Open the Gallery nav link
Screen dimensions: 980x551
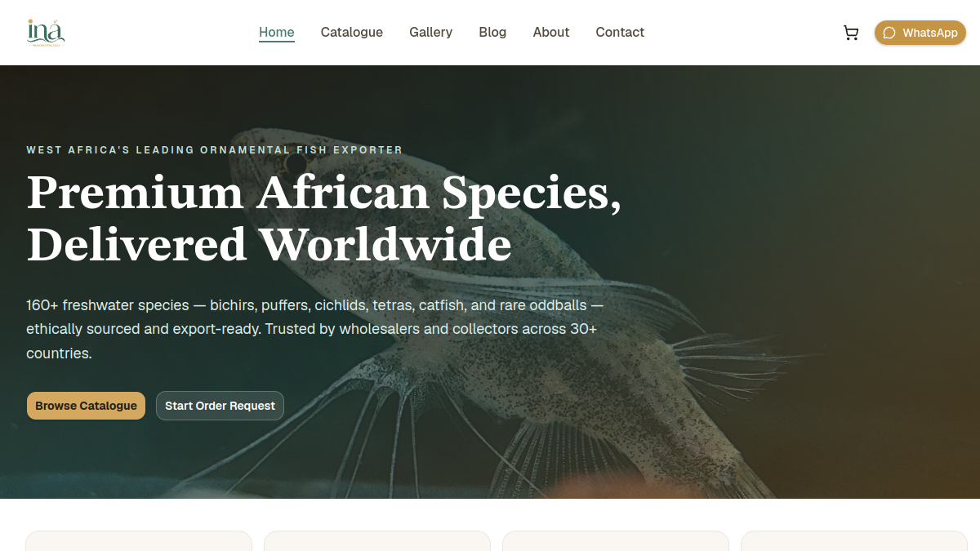[431, 33]
